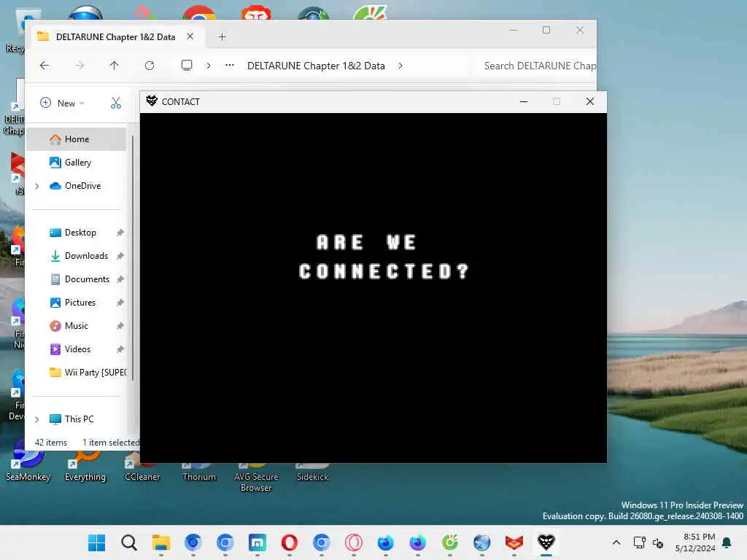Select OneDrive in the navigation pane
This screenshot has height=560, width=747.
pos(77,186)
